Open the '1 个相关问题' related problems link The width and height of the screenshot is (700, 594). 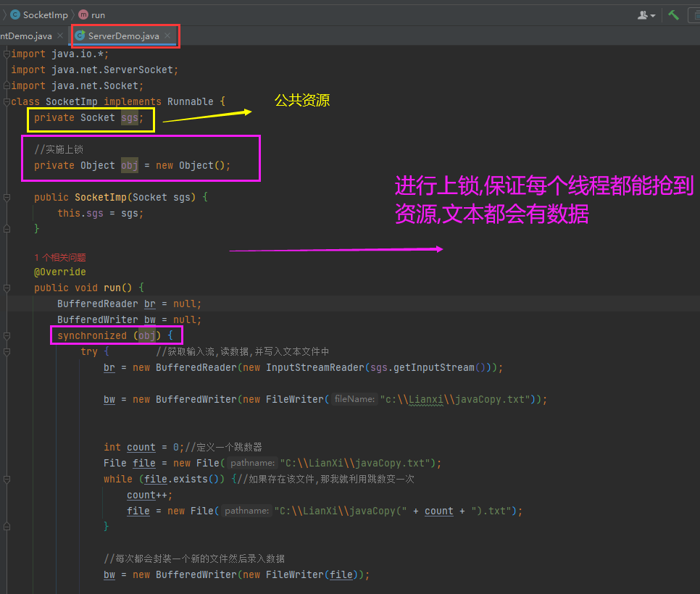(x=60, y=257)
